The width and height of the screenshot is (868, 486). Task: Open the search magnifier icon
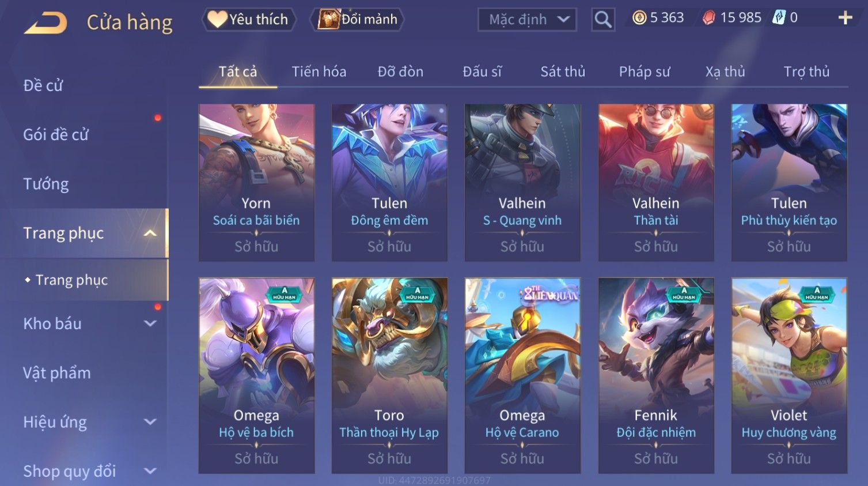coord(603,20)
